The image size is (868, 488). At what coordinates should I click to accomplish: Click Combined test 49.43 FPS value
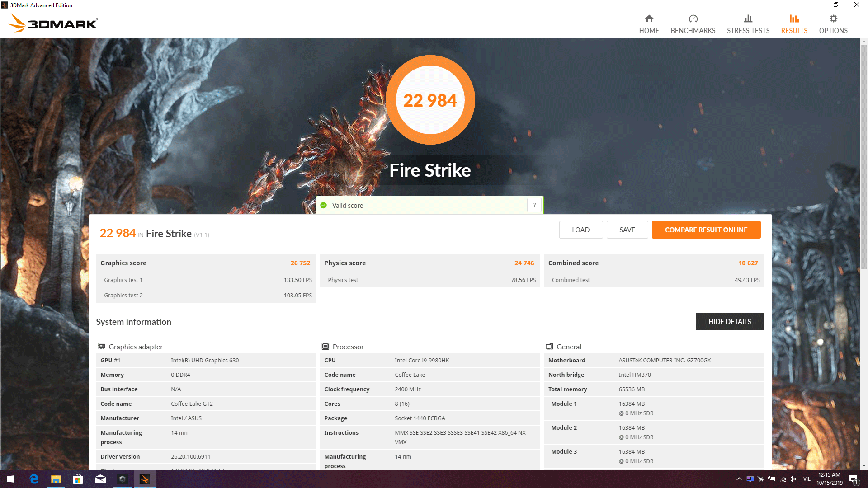[747, 280]
